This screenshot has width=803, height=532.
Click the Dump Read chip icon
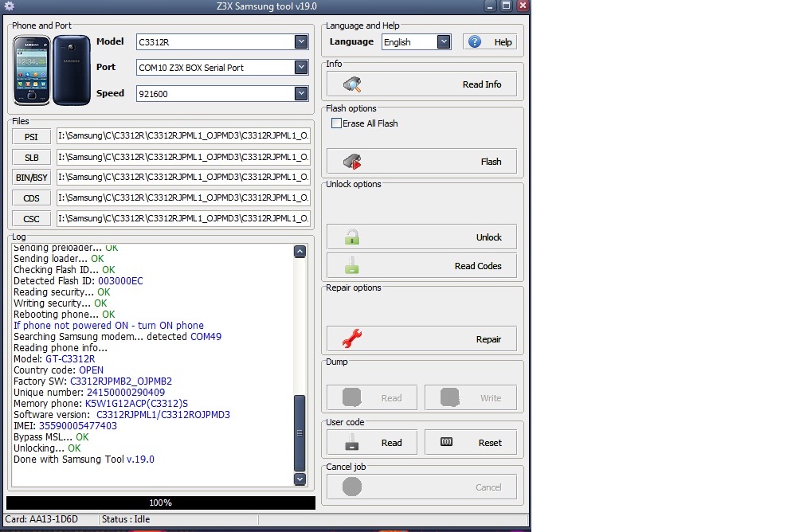352,397
